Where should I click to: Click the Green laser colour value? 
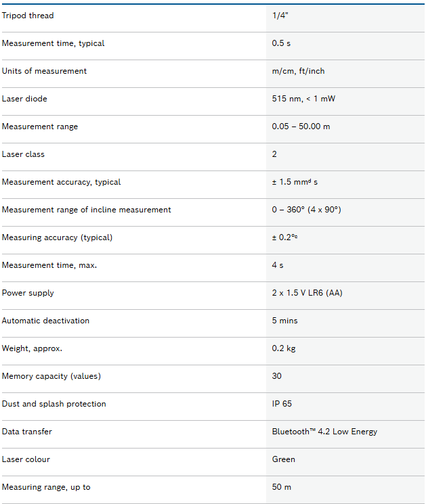tap(284, 459)
